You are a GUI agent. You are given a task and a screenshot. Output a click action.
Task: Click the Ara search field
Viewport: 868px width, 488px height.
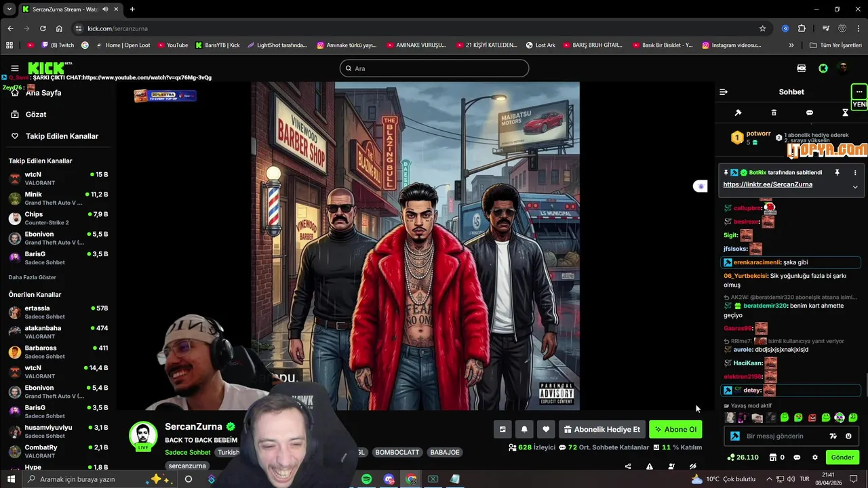click(x=434, y=68)
